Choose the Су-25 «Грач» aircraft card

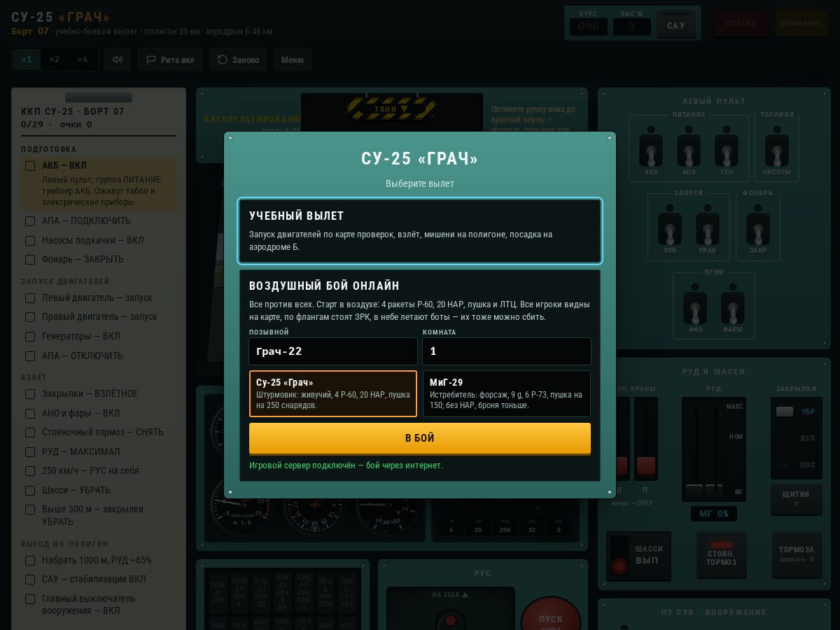point(333,393)
